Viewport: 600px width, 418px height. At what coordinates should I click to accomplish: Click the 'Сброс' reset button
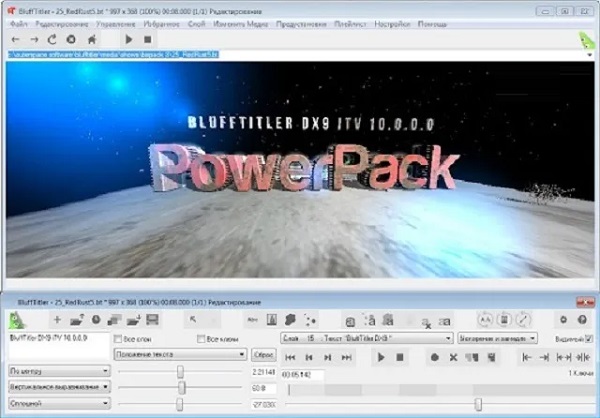click(x=264, y=355)
